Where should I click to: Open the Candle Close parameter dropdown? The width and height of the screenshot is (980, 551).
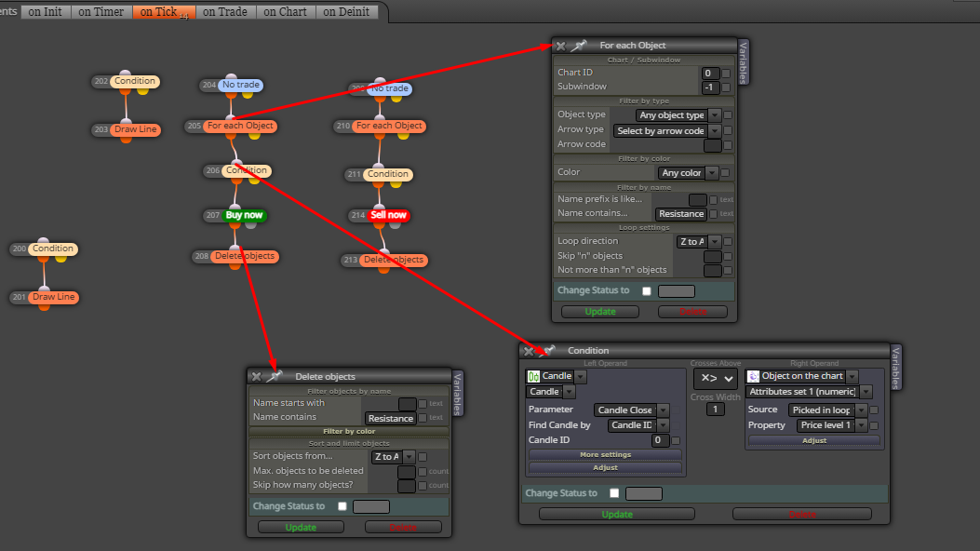pyautogui.click(x=631, y=410)
